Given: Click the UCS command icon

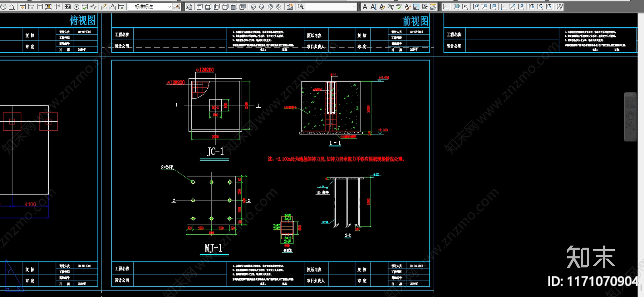Looking at the screenshot, I should (446, 7).
